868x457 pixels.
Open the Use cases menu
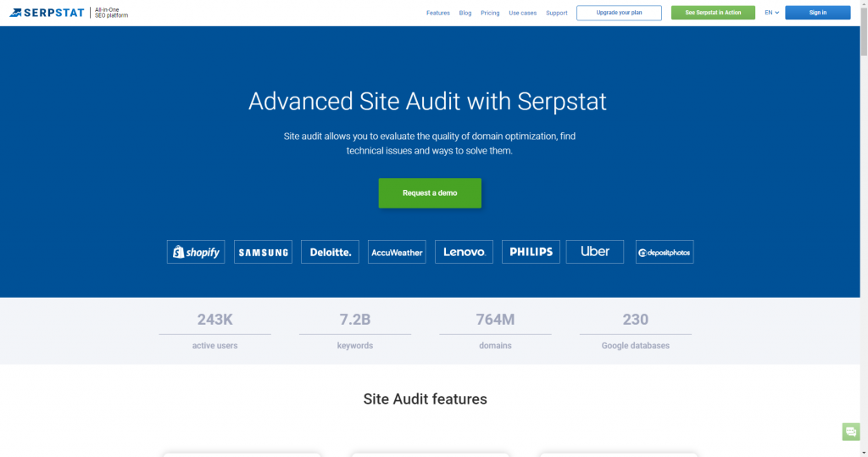(522, 13)
